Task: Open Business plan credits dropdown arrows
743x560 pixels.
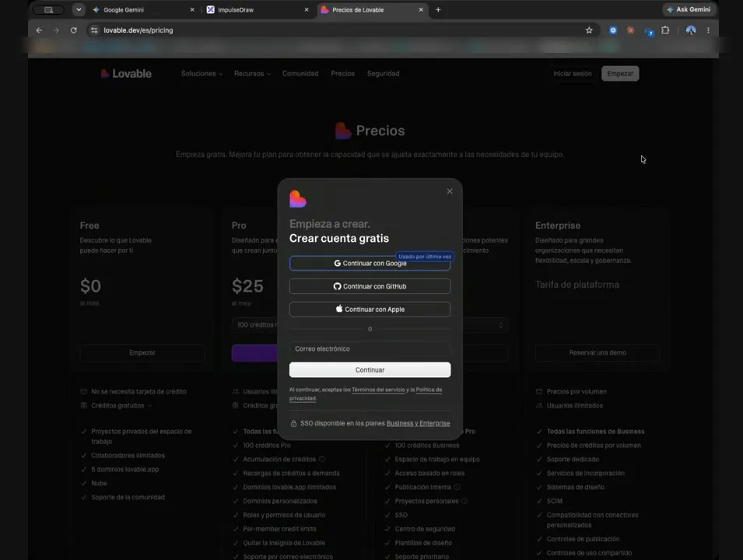Action: click(x=500, y=325)
